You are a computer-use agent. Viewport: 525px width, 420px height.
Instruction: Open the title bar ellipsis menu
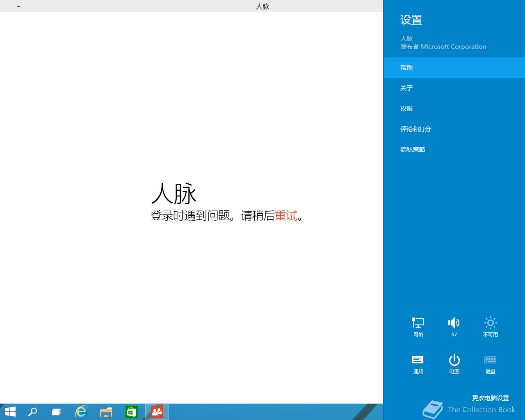pyautogui.click(x=18, y=6)
